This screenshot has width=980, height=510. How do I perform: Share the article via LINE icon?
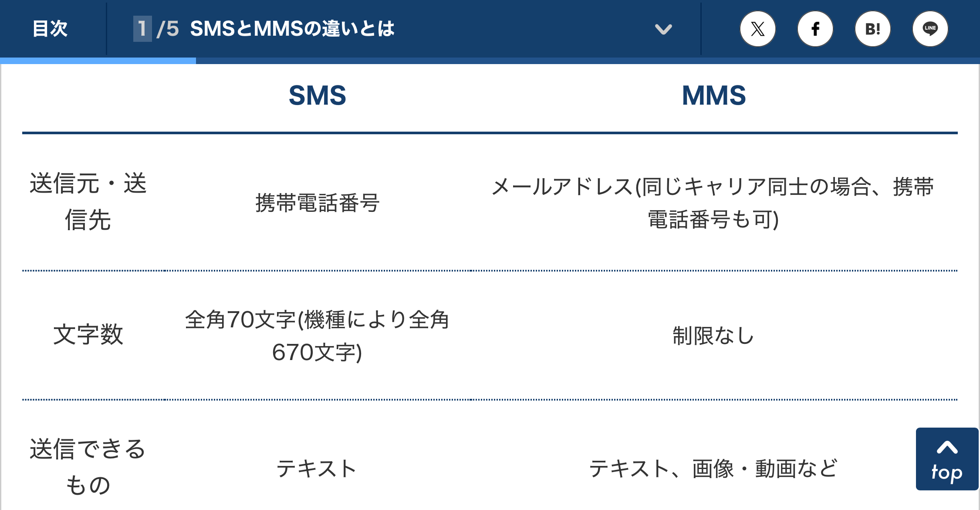pos(930,29)
